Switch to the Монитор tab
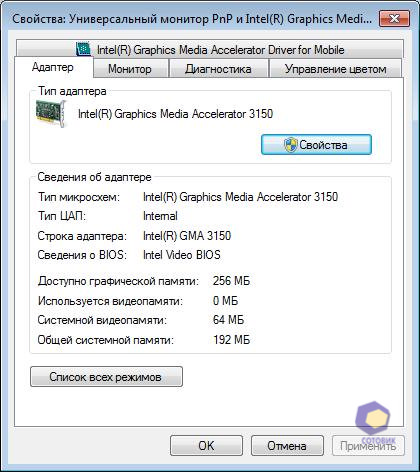The width and height of the screenshot is (420, 472). [x=130, y=69]
